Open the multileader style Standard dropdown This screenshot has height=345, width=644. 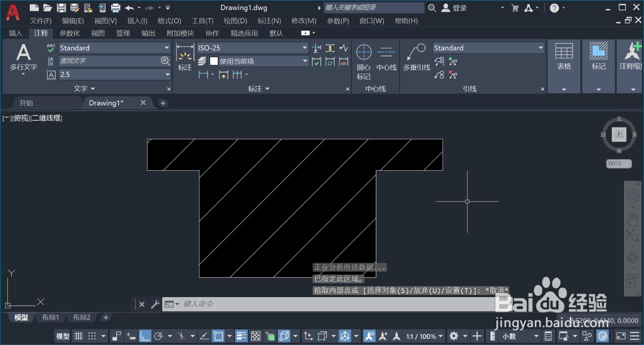(489, 48)
